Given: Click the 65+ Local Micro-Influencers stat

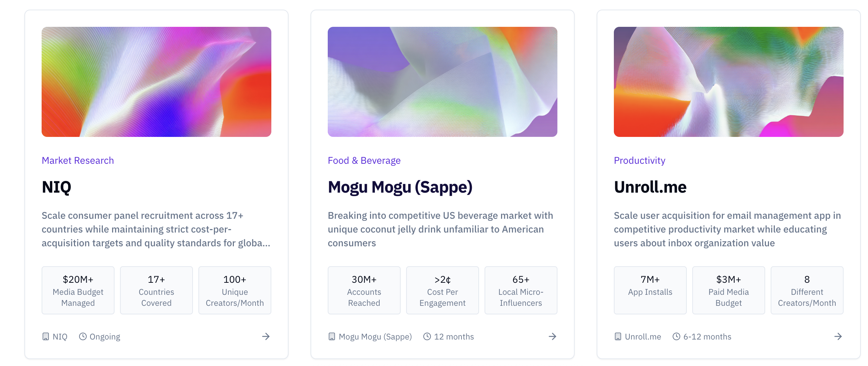Looking at the screenshot, I should [521, 290].
